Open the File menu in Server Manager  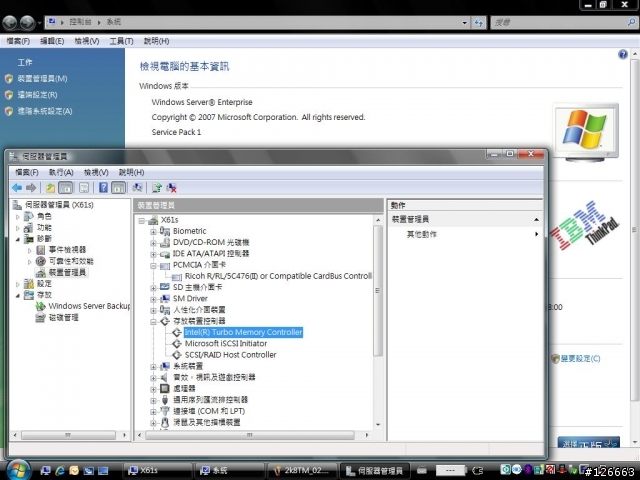pyautogui.click(x=27, y=172)
